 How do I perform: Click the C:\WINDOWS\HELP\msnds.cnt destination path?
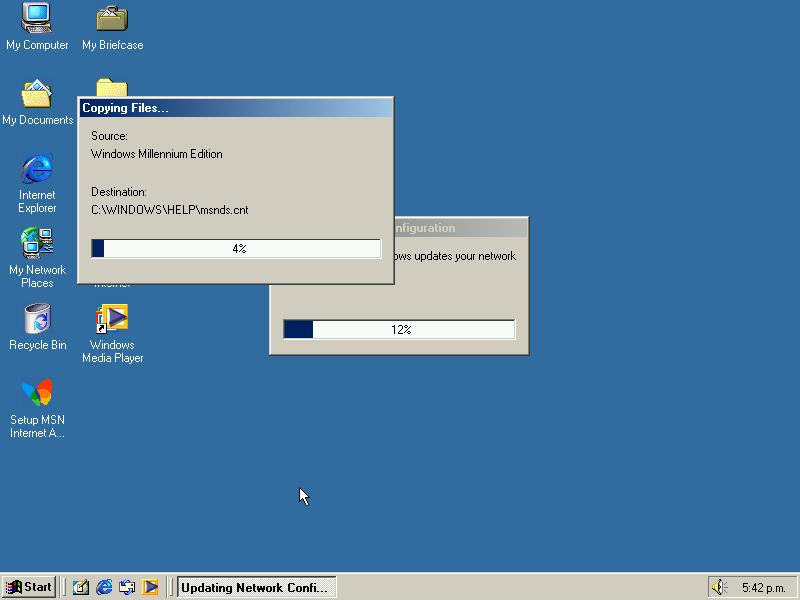coord(170,210)
